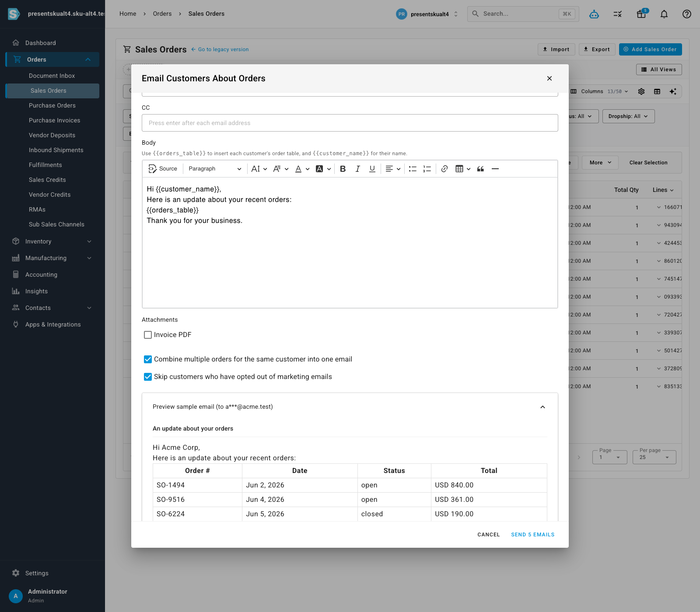Open the table settings gear icon
This screenshot has width=700, height=612.
point(641,91)
